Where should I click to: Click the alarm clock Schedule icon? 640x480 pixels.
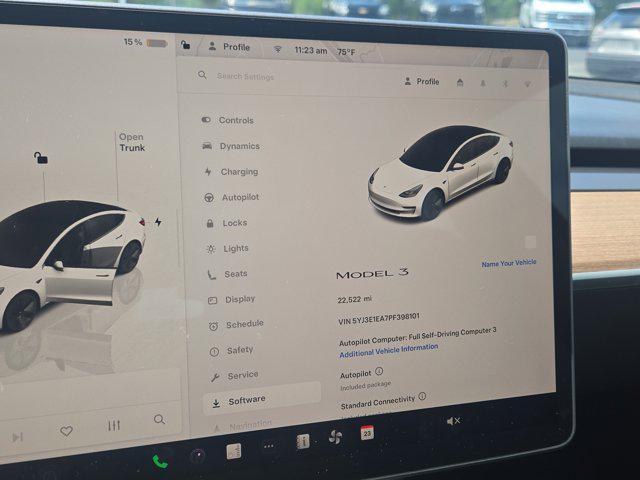[213, 326]
